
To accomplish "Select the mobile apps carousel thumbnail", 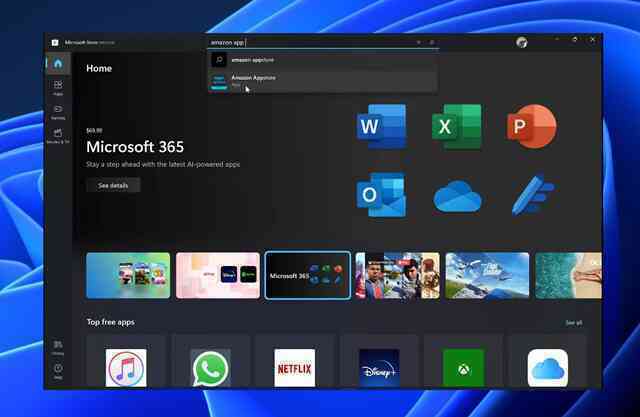I will click(128, 275).
